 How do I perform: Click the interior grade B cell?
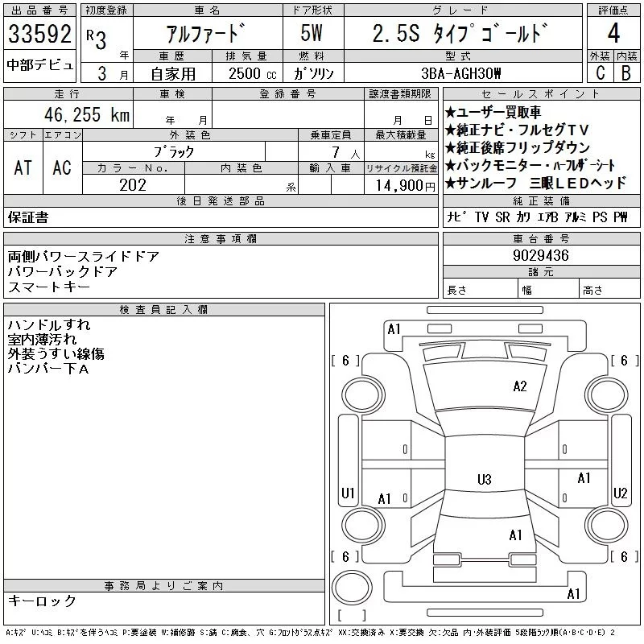(x=625, y=72)
